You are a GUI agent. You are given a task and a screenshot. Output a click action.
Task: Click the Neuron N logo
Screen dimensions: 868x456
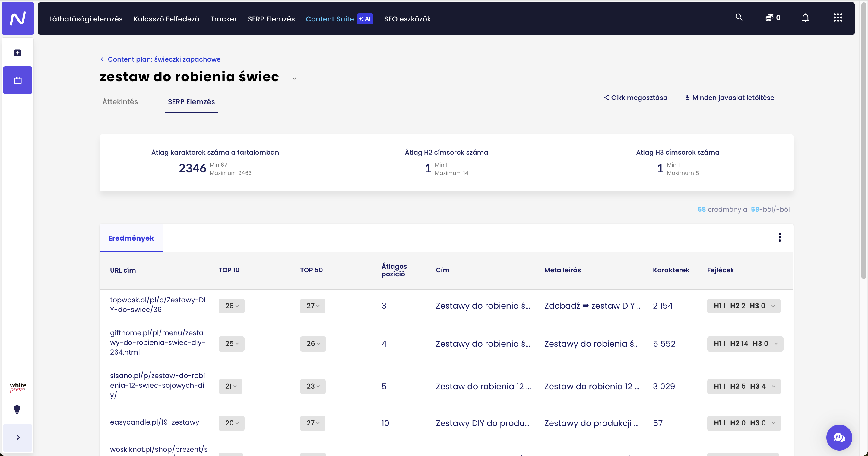(17, 18)
